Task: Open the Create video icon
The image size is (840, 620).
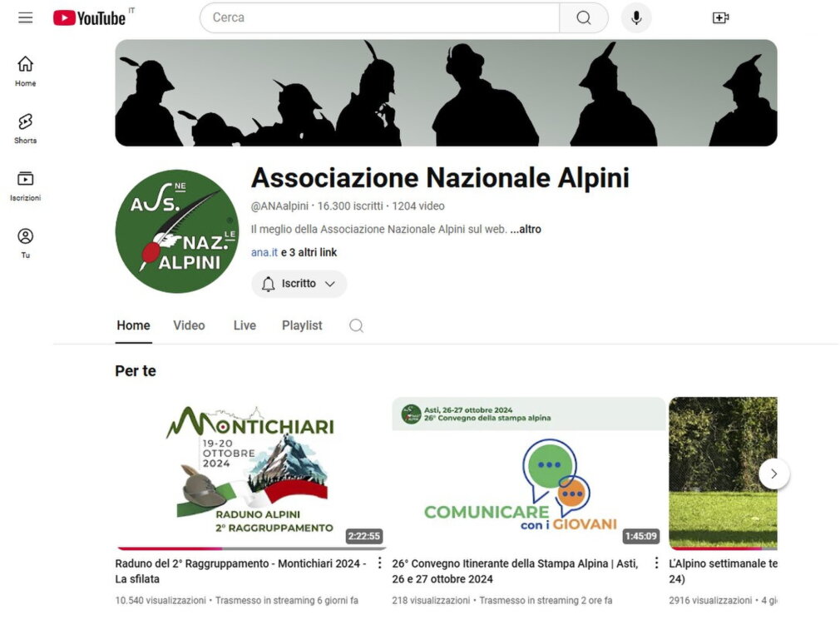Action: (720, 17)
